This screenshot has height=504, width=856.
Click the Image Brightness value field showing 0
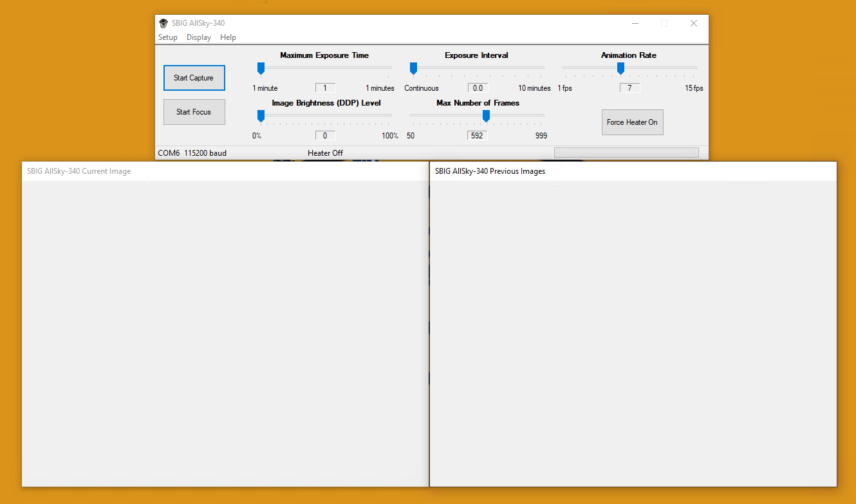click(x=325, y=136)
